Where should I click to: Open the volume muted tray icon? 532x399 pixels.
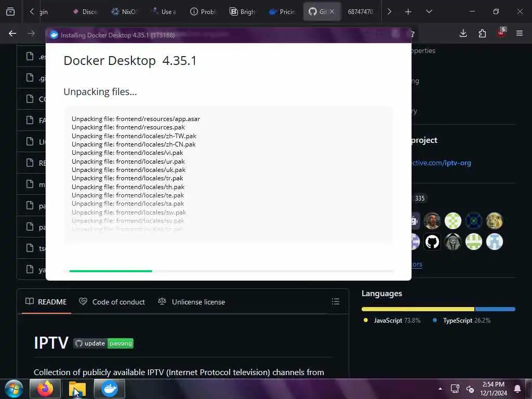pyautogui.click(x=470, y=389)
